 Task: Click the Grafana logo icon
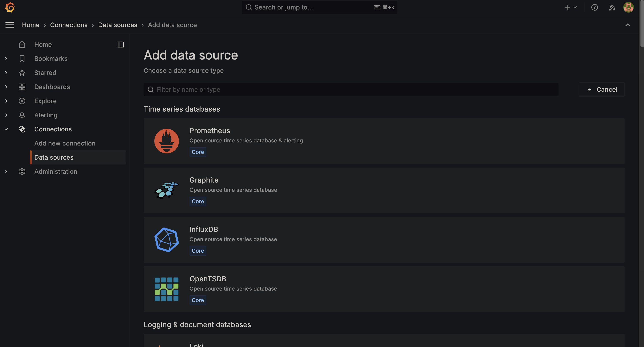10,7
